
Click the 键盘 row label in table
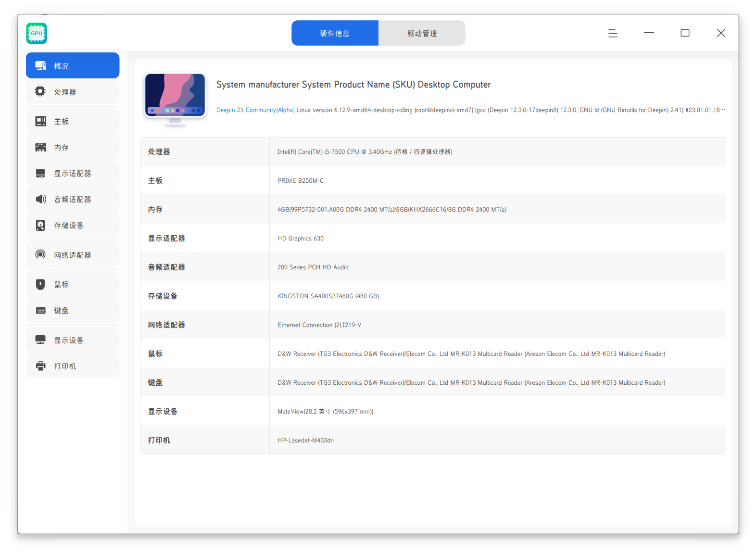click(155, 382)
